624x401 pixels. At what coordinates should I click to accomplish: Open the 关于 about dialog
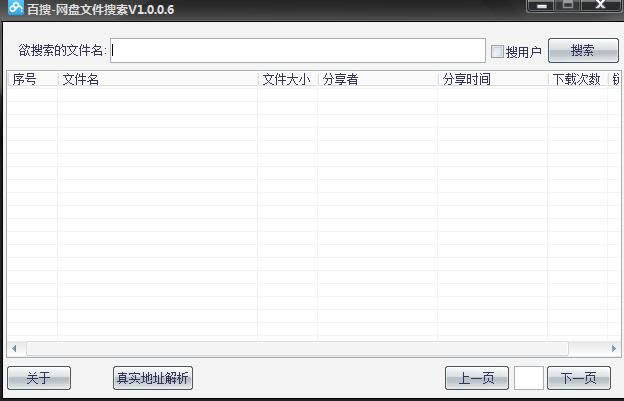39,378
